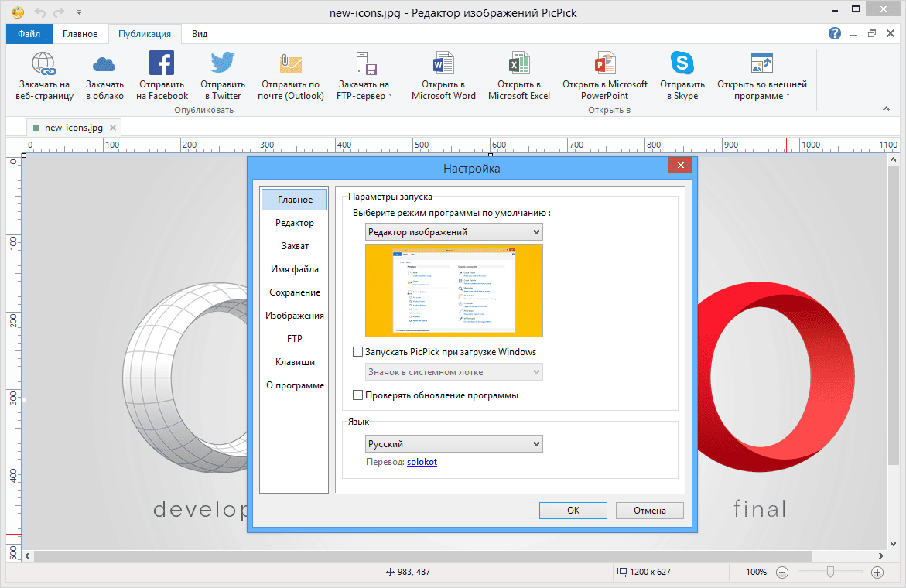Viewport: 906px width, 588px height.
Task: Send the image to Twitter
Action: coord(223,63)
